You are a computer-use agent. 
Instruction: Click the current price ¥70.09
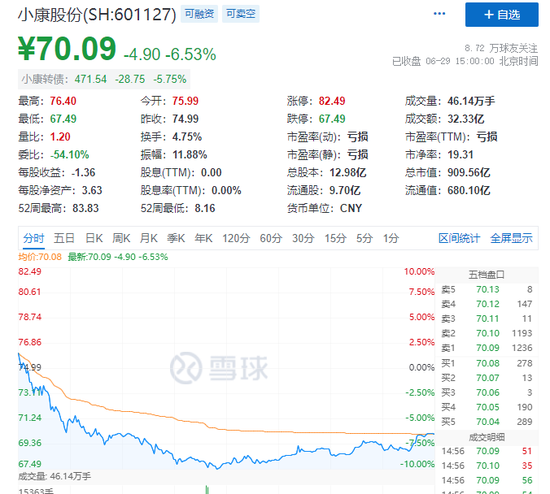pyautogui.click(x=67, y=49)
